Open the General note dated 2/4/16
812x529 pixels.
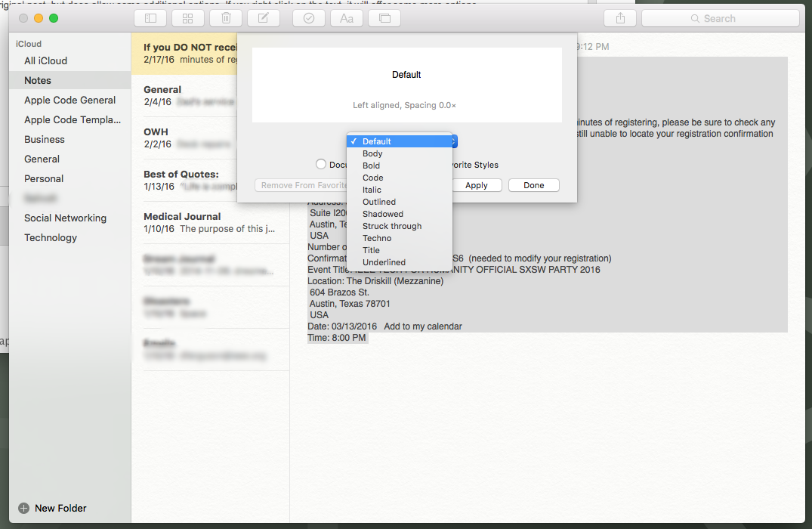(184, 96)
